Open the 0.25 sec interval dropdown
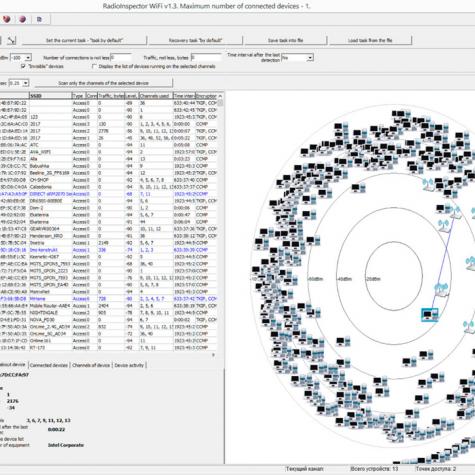The height and width of the screenshot is (475, 475). [x=19, y=83]
